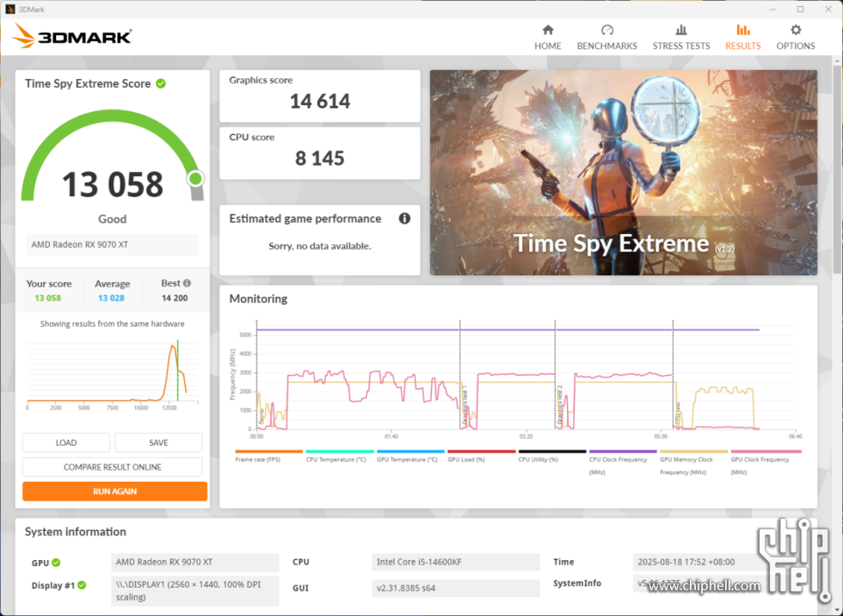
Task: Toggle the GPU Clock Frequency legend series
Action: click(766, 463)
